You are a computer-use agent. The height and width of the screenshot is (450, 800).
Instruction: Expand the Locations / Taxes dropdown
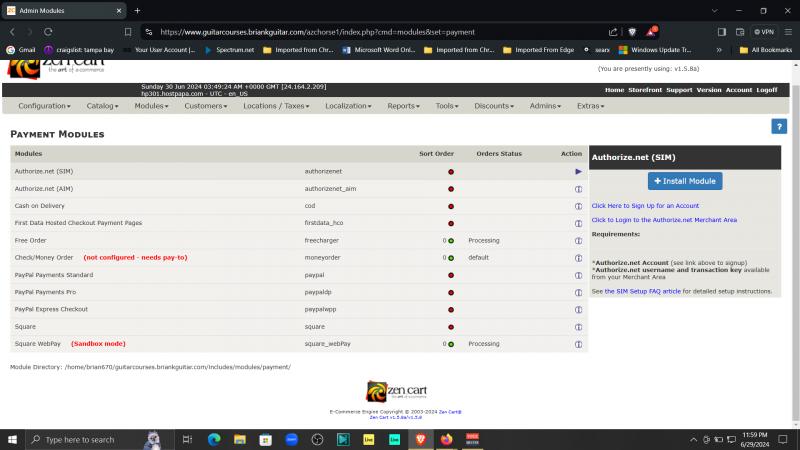276,106
